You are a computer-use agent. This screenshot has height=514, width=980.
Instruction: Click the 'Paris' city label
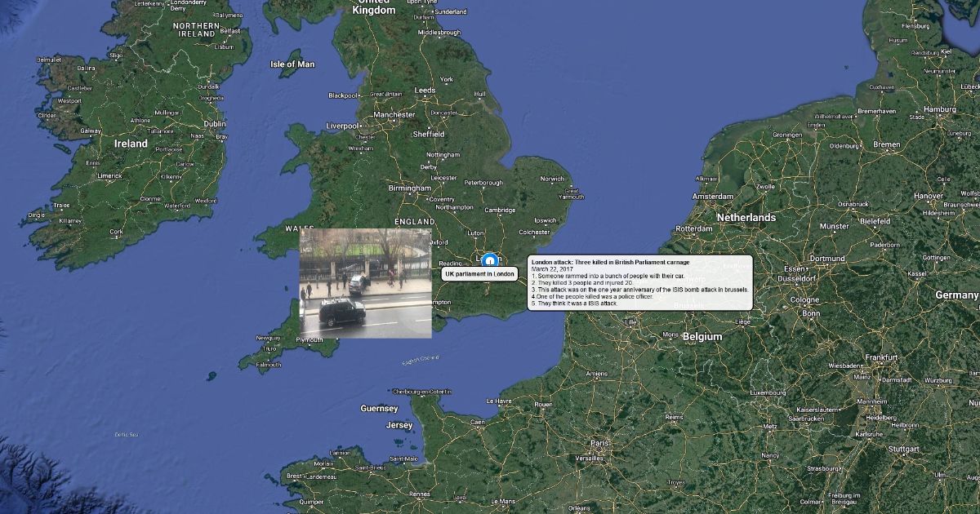coord(600,444)
